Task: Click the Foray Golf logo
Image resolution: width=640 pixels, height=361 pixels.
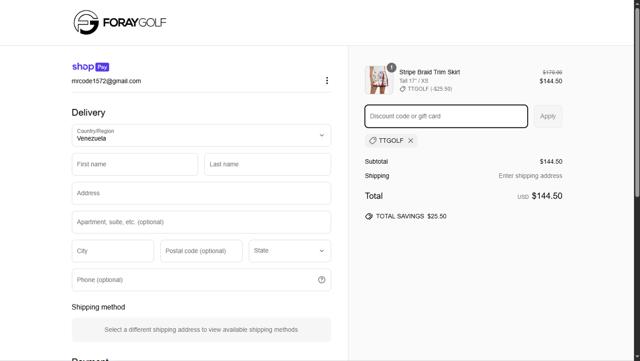Action: (x=120, y=22)
